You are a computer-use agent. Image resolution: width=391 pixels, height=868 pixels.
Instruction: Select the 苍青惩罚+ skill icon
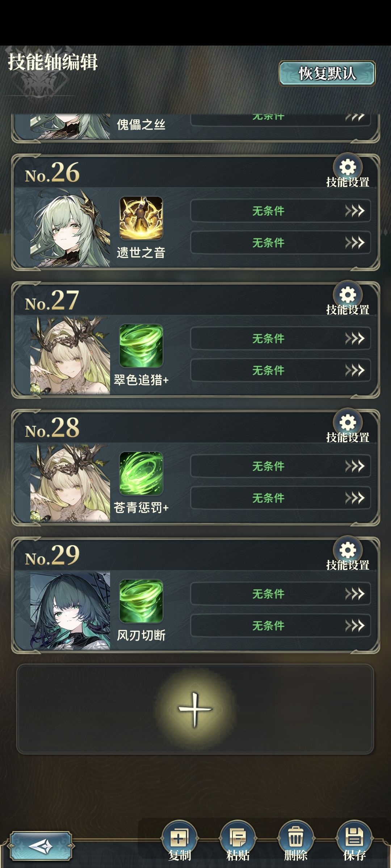[x=141, y=473]
